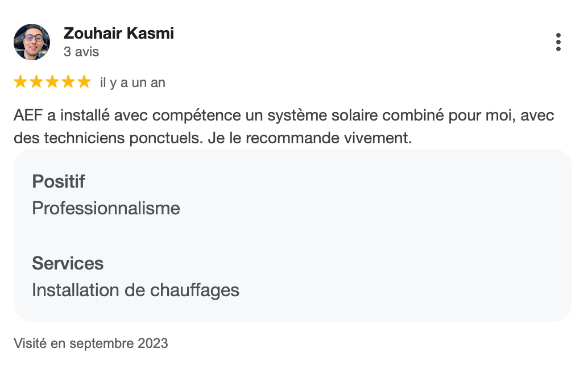Click the second gold star rating
This screenshot has width=588, height=365.
click(x=36, y=82)
